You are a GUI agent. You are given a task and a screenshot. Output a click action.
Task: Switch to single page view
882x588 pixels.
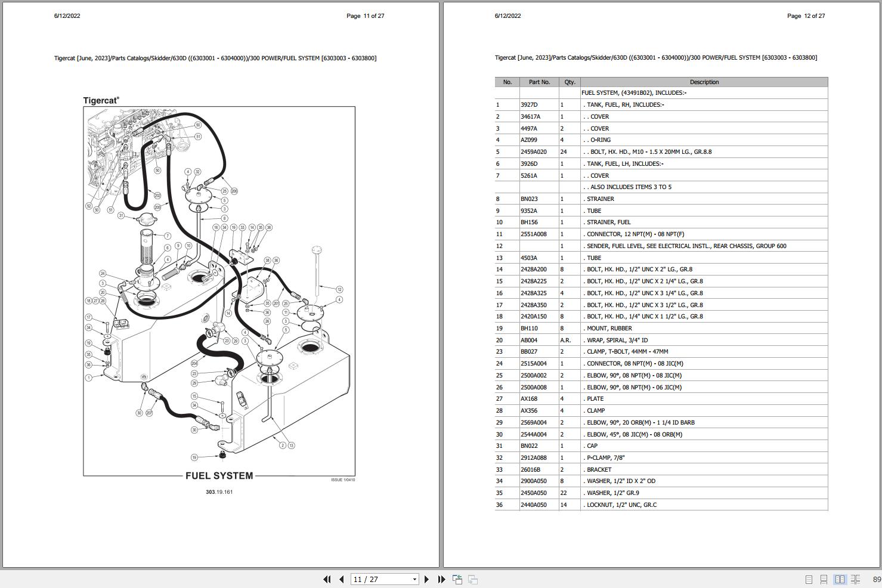pos(809,580)
